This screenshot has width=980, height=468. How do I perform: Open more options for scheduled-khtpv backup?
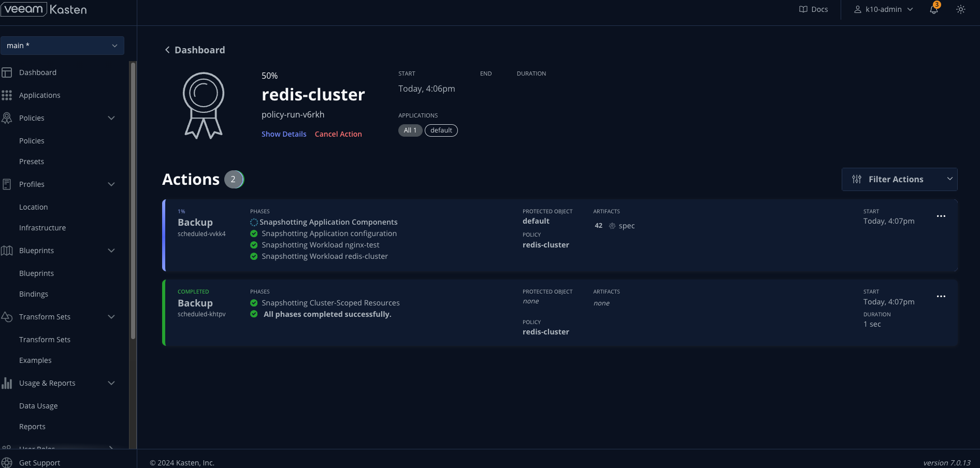941,296
